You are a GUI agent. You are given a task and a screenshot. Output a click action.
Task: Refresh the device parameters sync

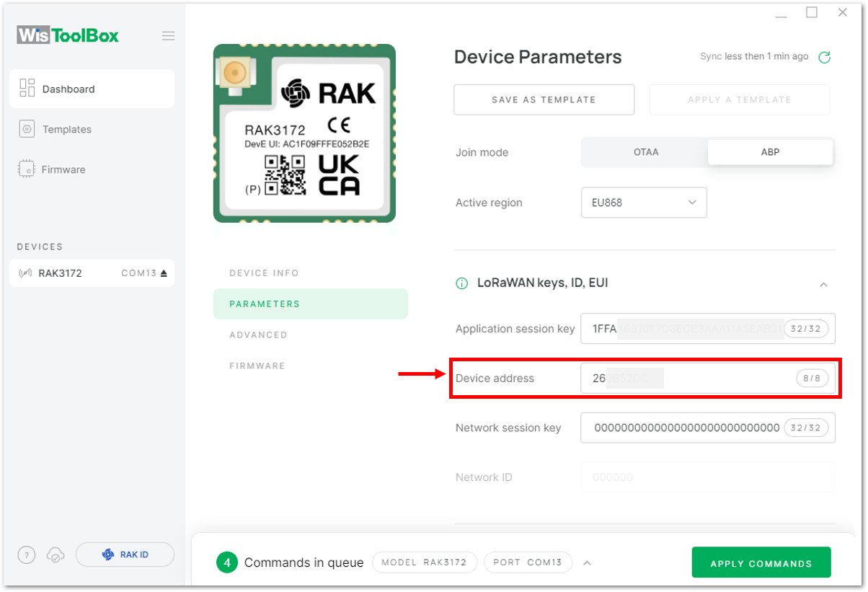825,57
